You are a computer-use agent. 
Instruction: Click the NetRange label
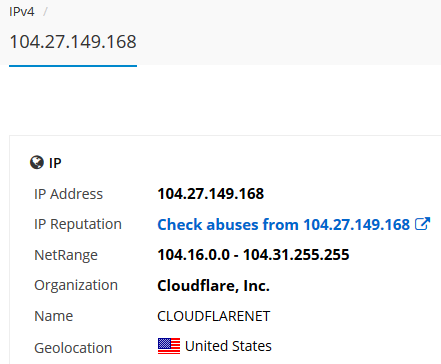tap(66, 255)
